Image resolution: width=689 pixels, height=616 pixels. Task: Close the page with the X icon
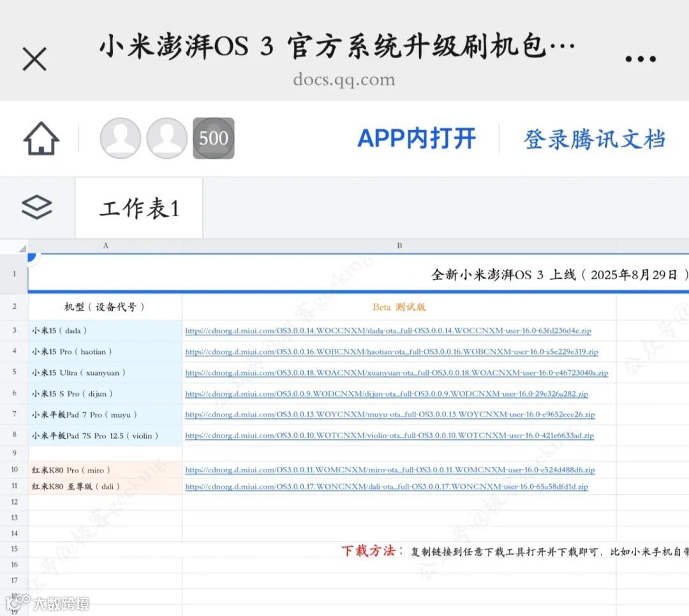(x=34, y=59)
